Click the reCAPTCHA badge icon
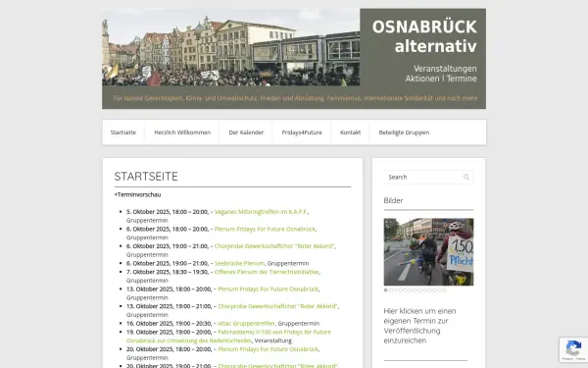588x368 pixels. coord(573,349)
